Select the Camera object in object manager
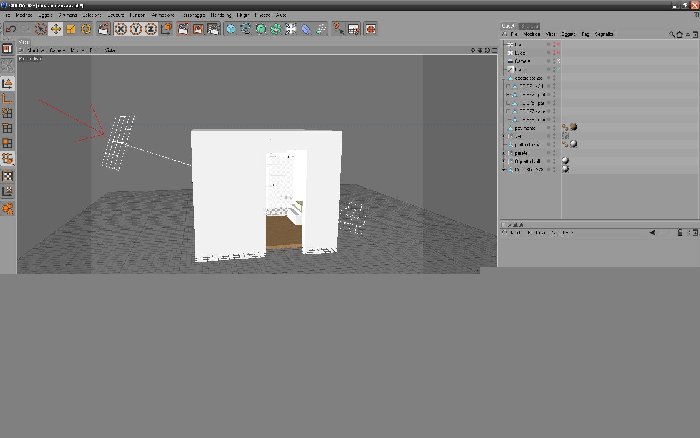Viewport: 700px width, 438px height. coord(522,61)
